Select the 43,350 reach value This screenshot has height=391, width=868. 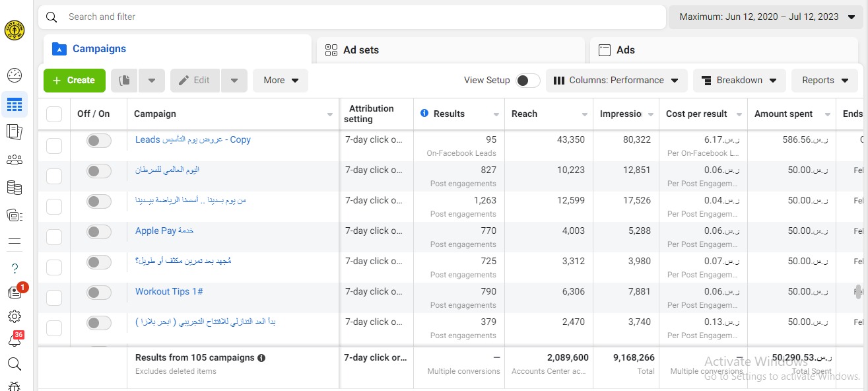[x=571, y=140]
